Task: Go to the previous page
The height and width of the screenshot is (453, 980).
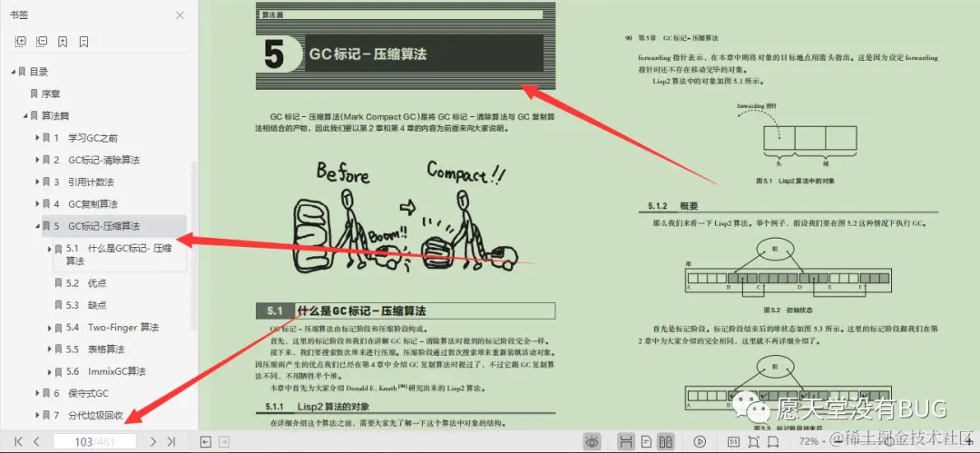Action: click(36, 442)
